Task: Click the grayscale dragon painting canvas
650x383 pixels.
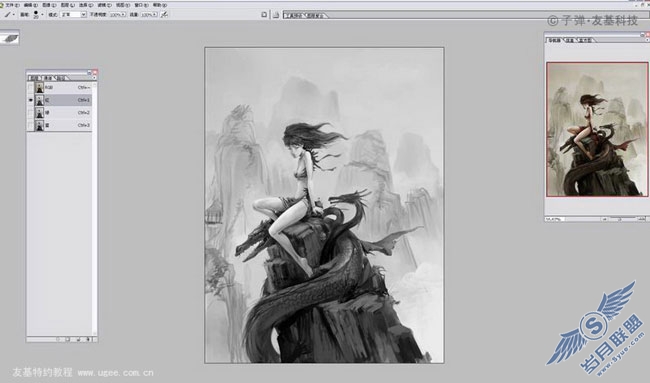Action: pyautogui.click(x=324, y=205)
